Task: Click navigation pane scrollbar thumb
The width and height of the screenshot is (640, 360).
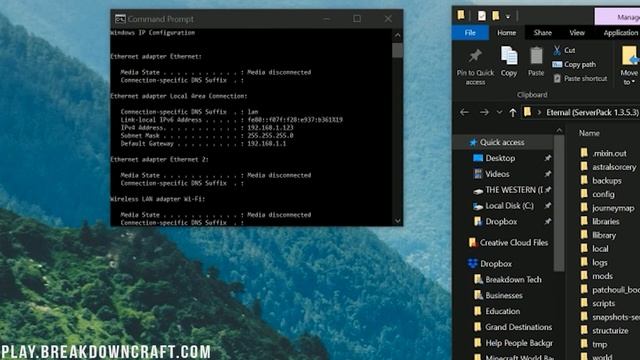Action: tap(559, 203)
